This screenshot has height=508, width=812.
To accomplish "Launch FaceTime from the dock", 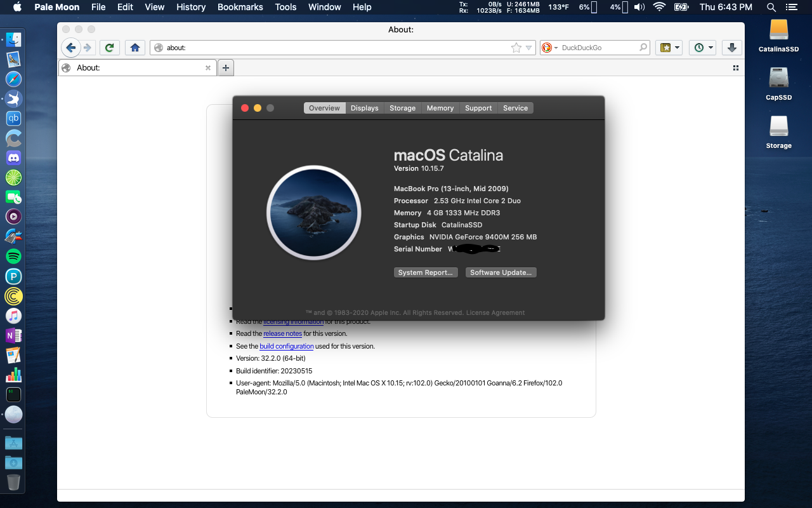I will (x=13, y=197).
